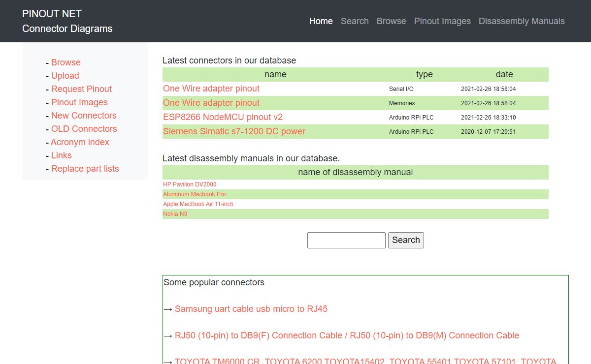Open the Home nav item

point(321,21)
